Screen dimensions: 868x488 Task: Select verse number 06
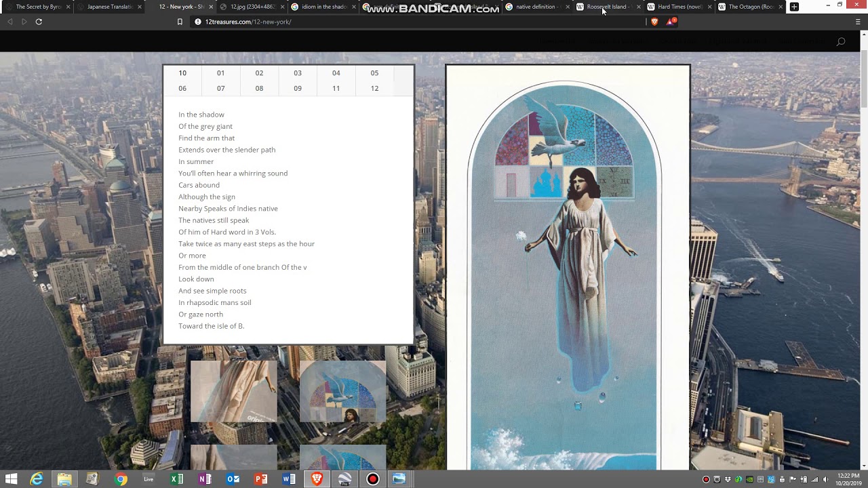(x=182, y=88)
